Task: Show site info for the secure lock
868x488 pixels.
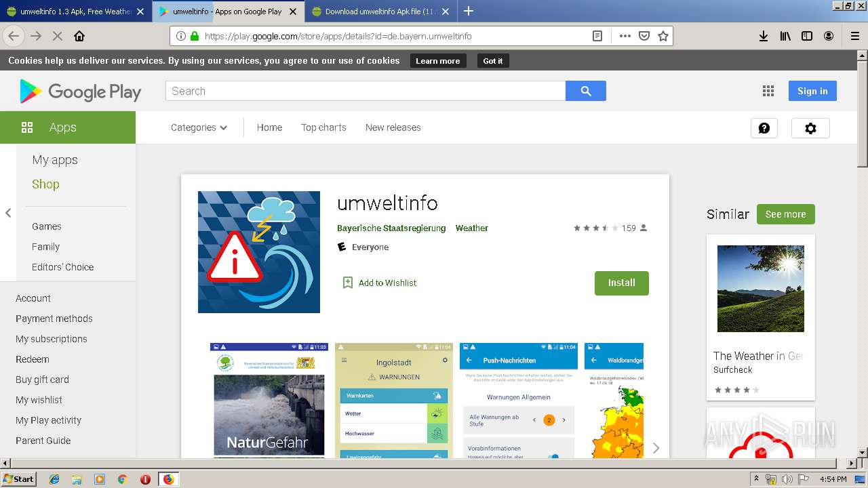Action: pos(195,37)
